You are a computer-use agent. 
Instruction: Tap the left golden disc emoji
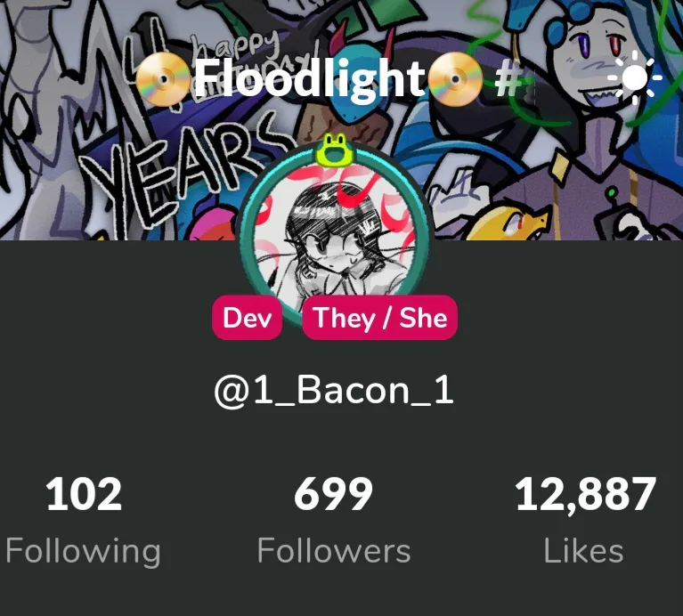(163, 79)
